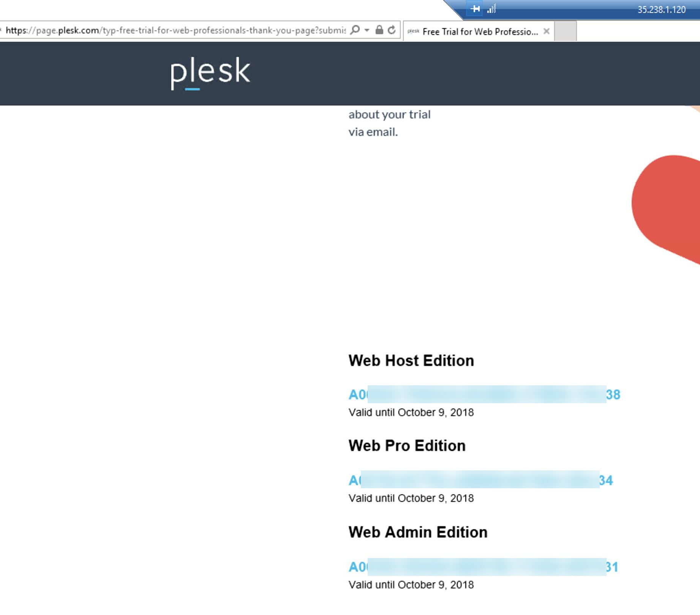Screen dimensions: 700x615
Task: Open the address bar autocomplete dropdown arrow
Action: click(367, 30)
